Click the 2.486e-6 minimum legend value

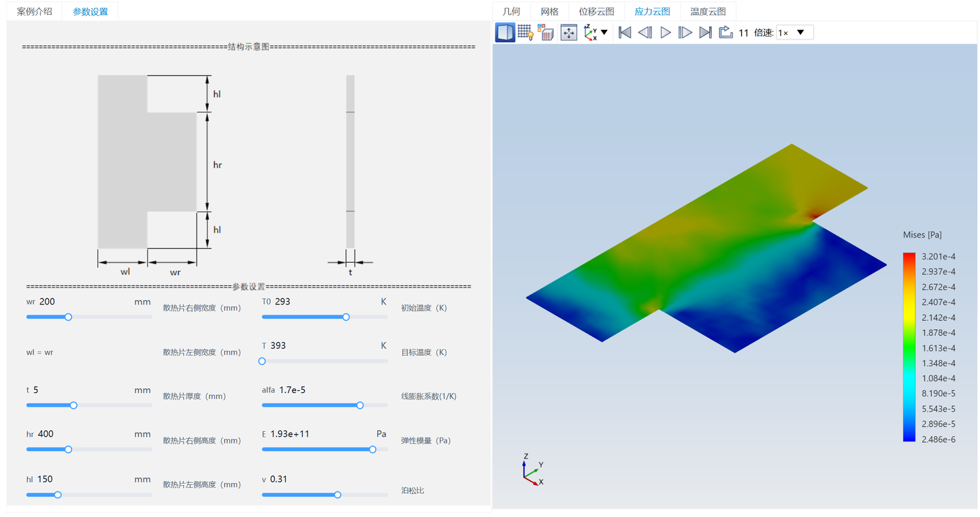click(x=938, y=439)
